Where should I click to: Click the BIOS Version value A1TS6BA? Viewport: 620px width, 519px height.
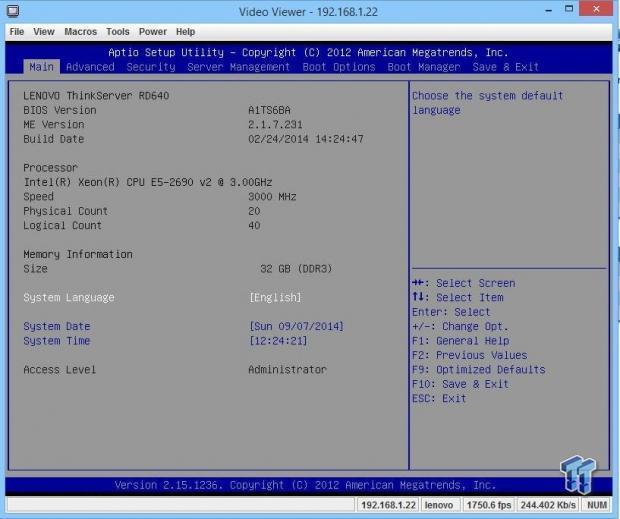coord(269,110)
